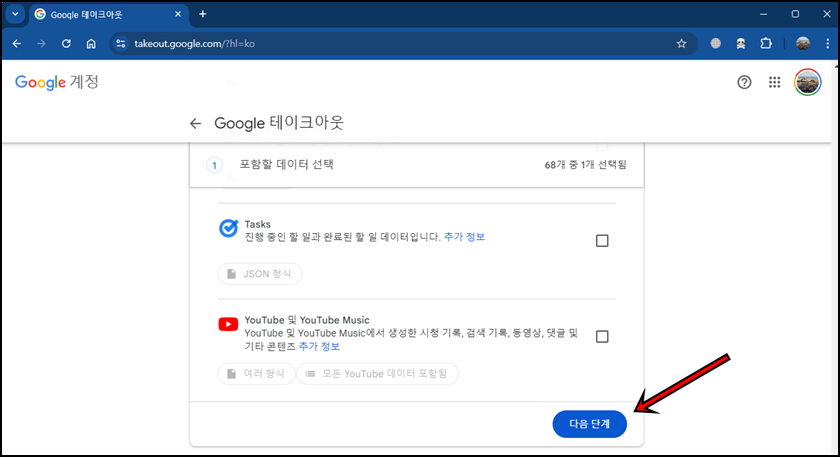Click the Tasks product icon

point(229,228)
